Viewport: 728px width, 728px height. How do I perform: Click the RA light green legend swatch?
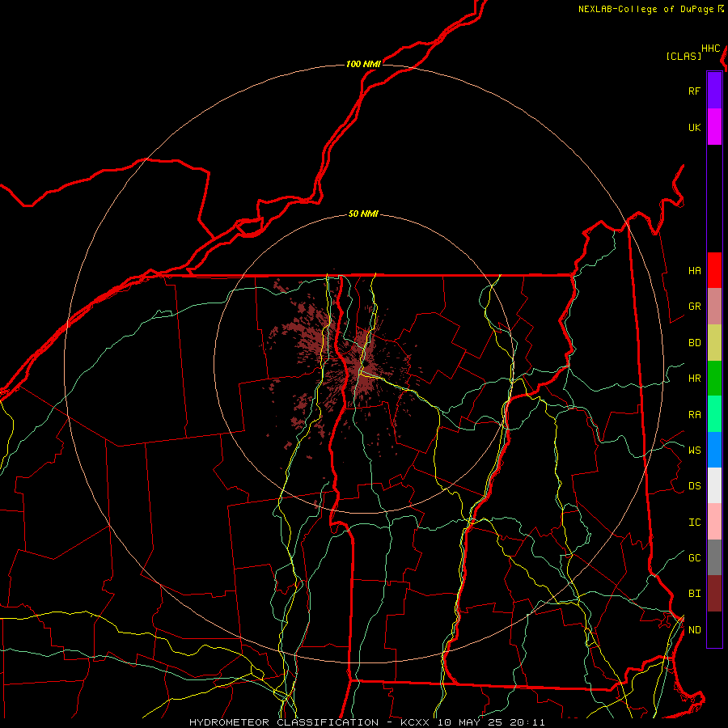714,414
